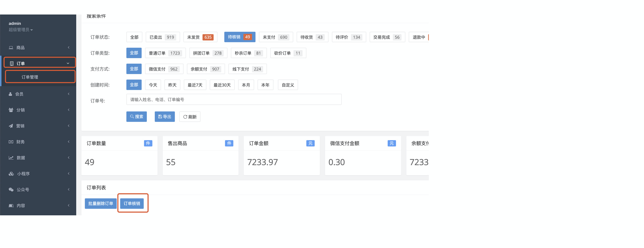Image resolution: width=644 pixels, height=248 pixels.
Task: Open the 内容 menu in sidebar
Action: point(38,206)
